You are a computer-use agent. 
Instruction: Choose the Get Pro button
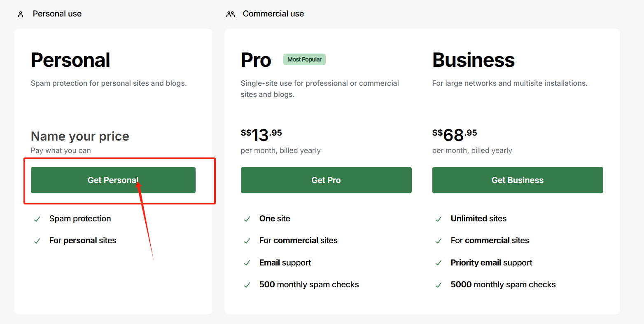[x=326, y=180]
